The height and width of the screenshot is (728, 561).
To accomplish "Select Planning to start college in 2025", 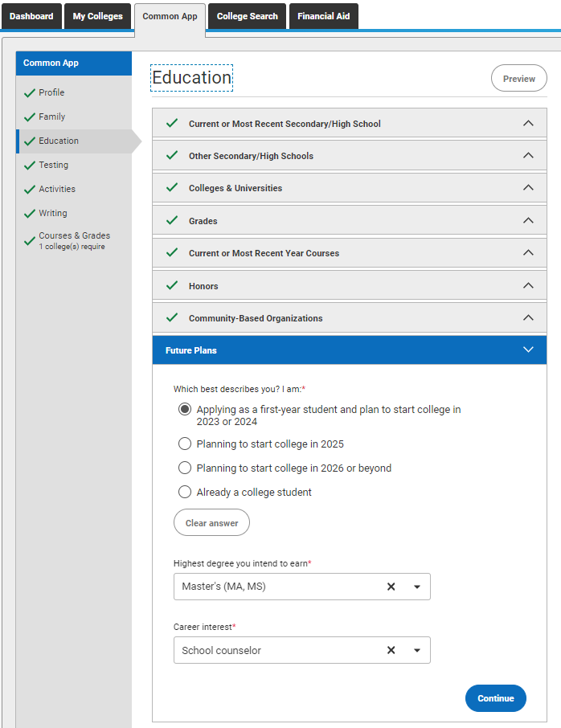I will coord(185,444).
